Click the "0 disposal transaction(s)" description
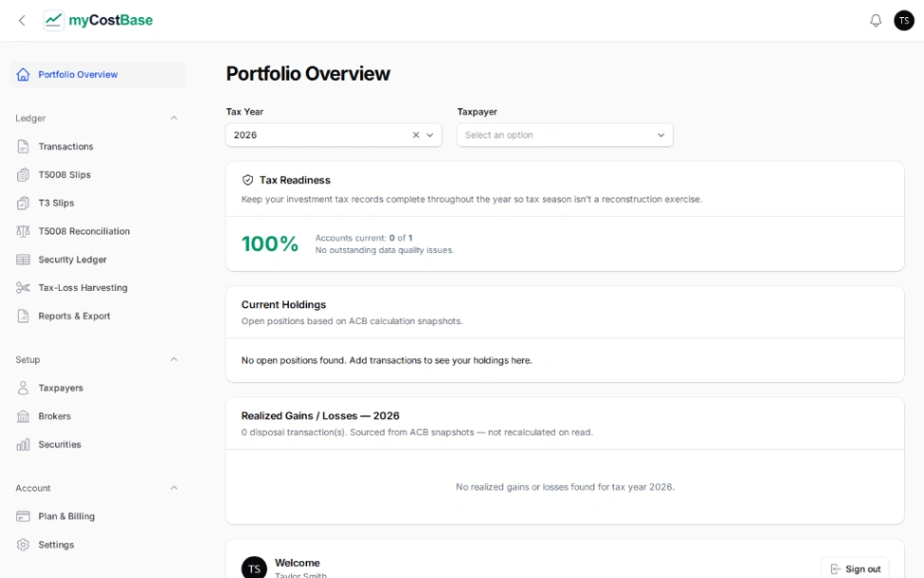Image resolution: width=924 pixels, height=578 pixels. (417, 432)
